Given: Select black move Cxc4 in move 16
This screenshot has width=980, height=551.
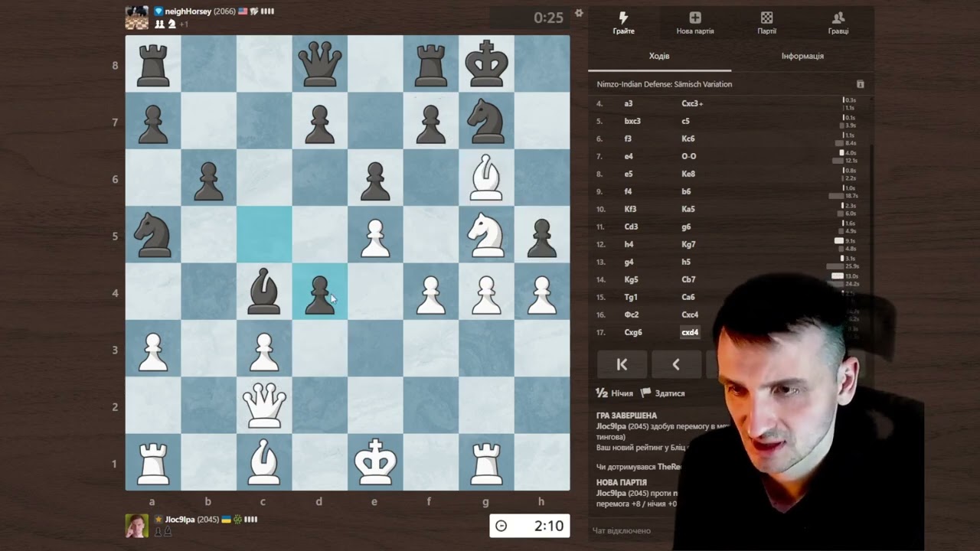Looking at the screenshot, I should pos(691,315).
